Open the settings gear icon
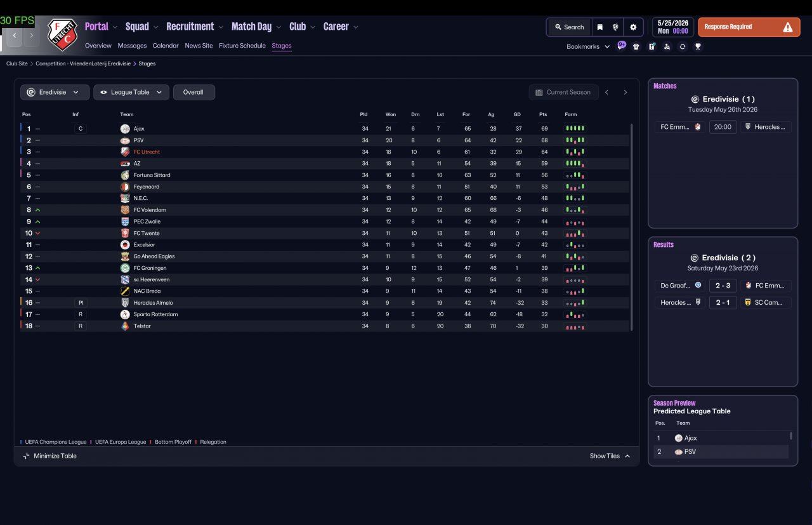 (x=633, y=27)
